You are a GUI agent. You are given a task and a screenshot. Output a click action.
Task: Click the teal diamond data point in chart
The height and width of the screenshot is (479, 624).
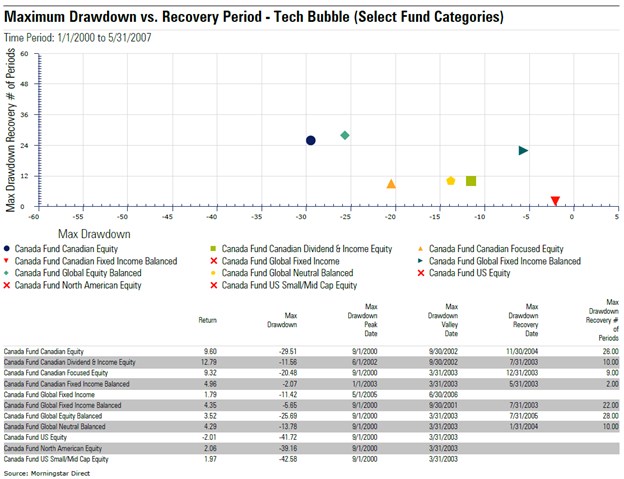pos(345,135)
